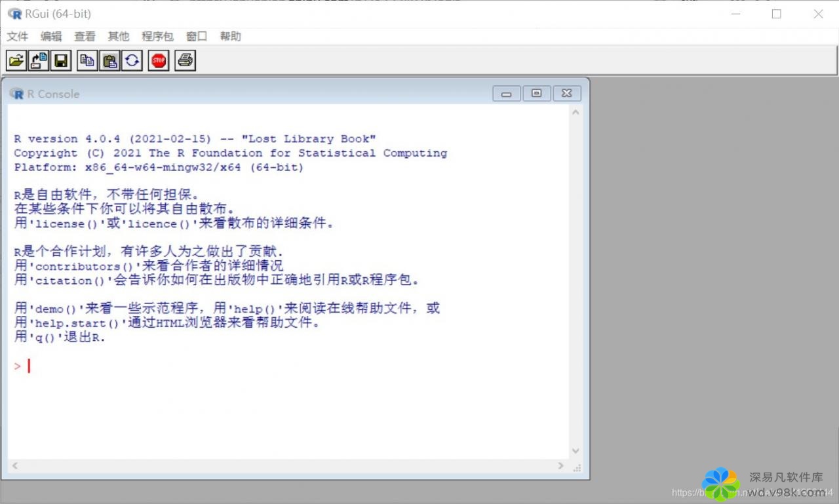
Task: Click the 'Copyright (C) 2021' line
Action: (231, 153)
